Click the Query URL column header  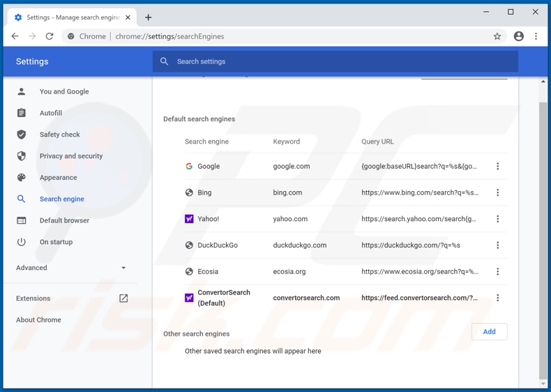(377, 142)
